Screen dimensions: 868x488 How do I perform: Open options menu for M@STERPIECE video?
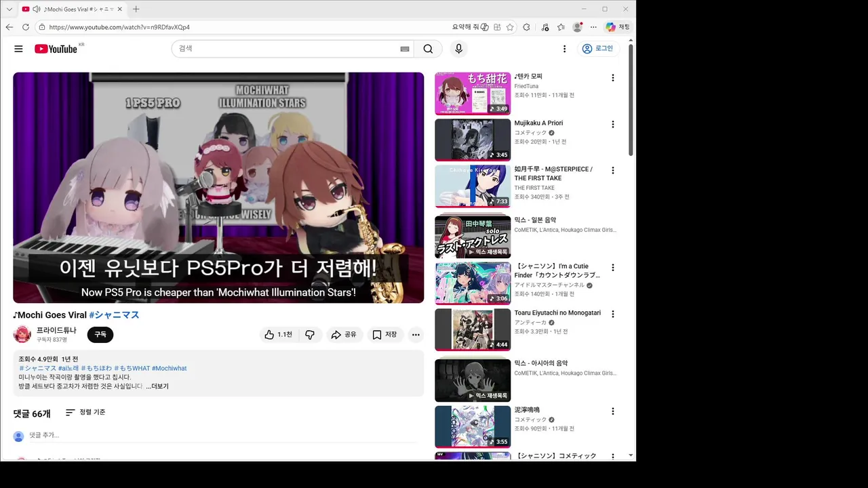613,170
